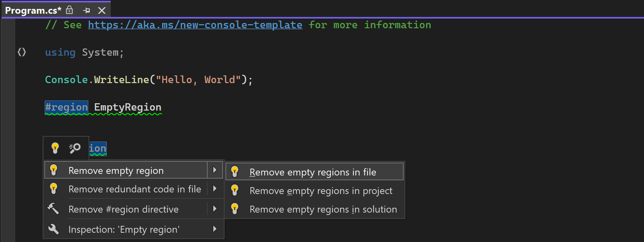Click the wrench icon beside Inspection entry
644x242 pixels.
coord(53,229)
